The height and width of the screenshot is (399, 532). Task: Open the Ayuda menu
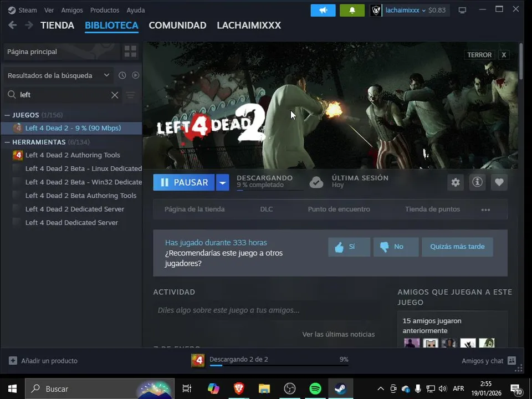click(136, 10)
